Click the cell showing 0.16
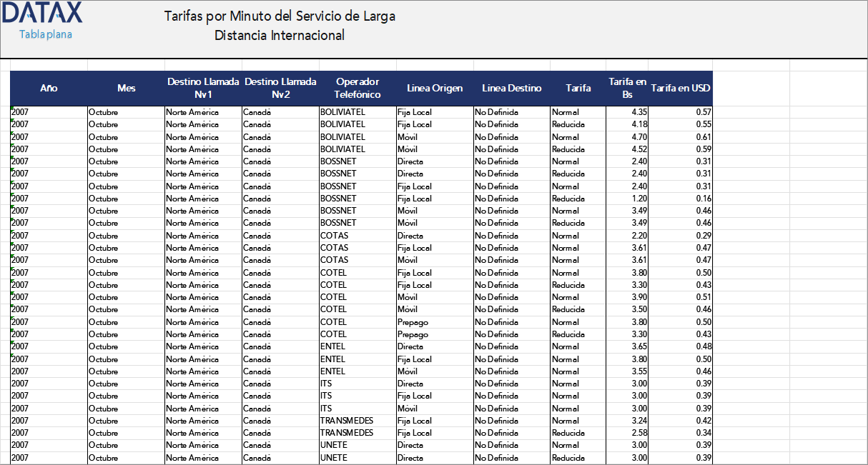 click(681, 199)
